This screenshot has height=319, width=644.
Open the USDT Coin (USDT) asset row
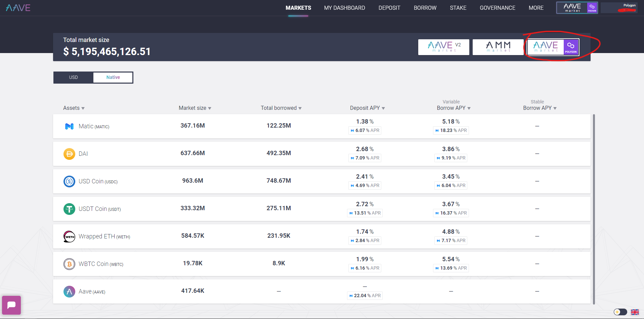pyautogui.click(x=321, y=209)
